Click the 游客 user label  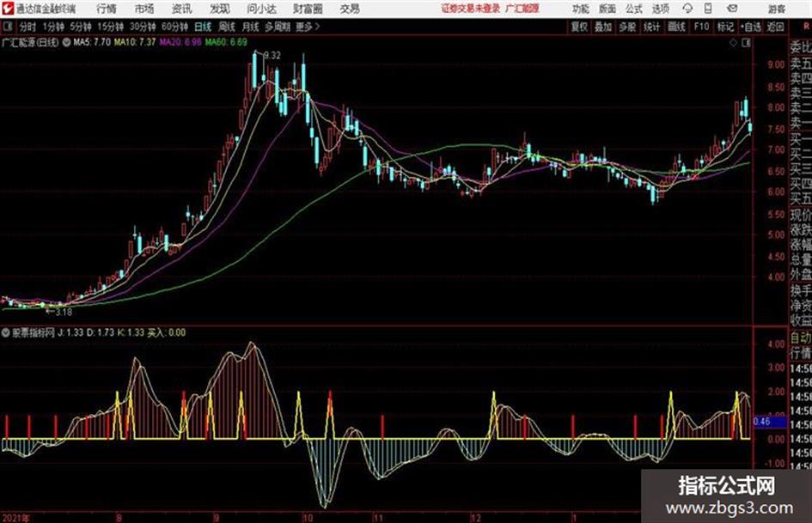coord(777,9)
